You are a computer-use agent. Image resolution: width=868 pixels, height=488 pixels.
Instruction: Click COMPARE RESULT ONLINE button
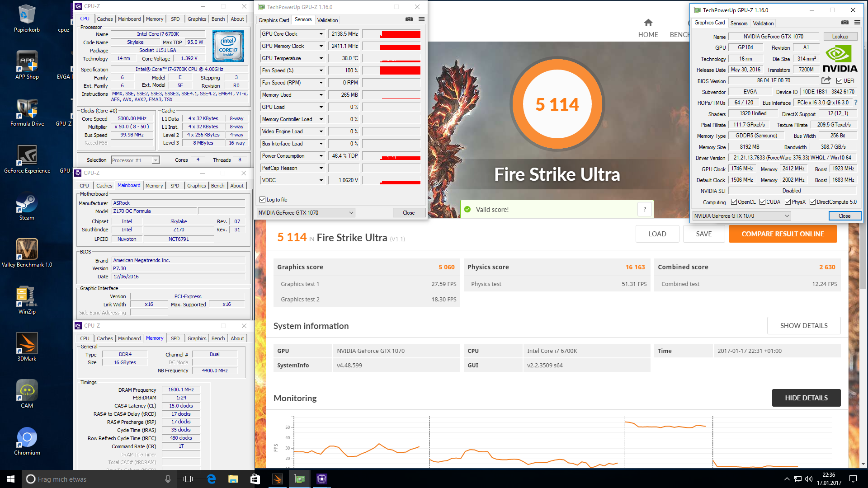783,234
